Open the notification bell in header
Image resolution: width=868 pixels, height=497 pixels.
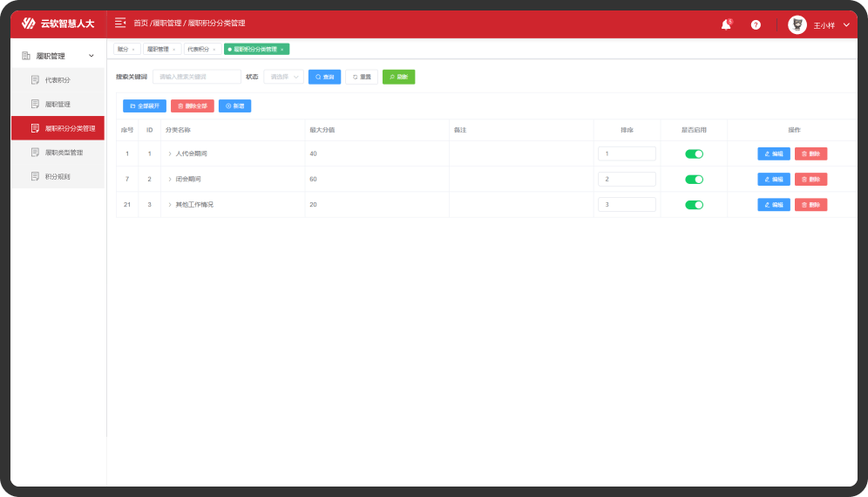(725, 24)
